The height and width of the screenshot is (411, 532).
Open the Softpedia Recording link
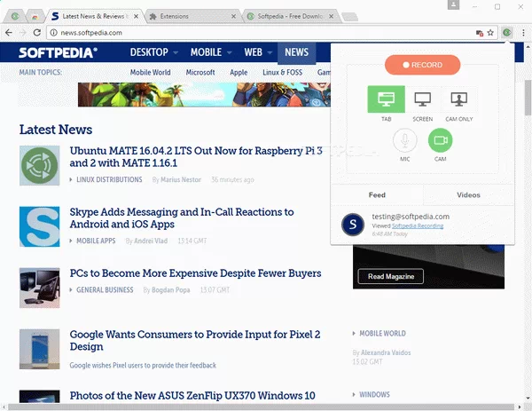[418, 225]
